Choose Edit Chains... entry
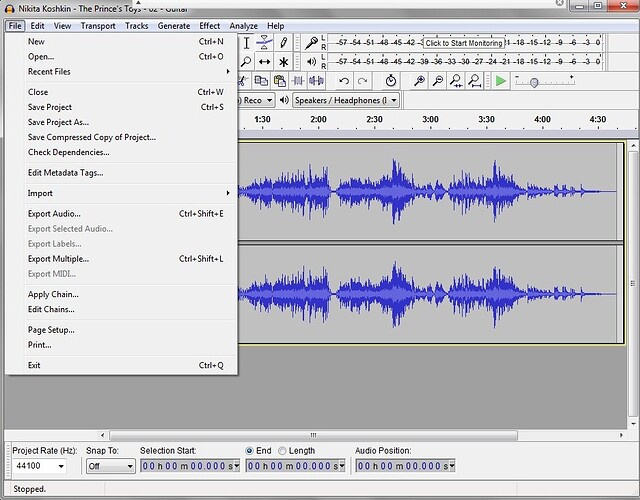Screen dimensions: 640x500 point(122,309)
